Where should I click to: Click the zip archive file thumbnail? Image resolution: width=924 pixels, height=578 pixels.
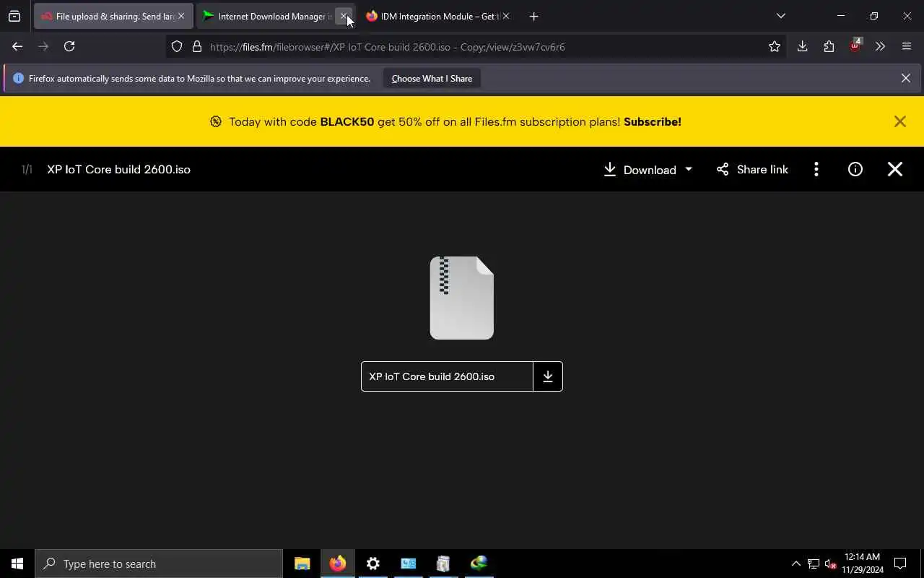click(x=462, y=298)
